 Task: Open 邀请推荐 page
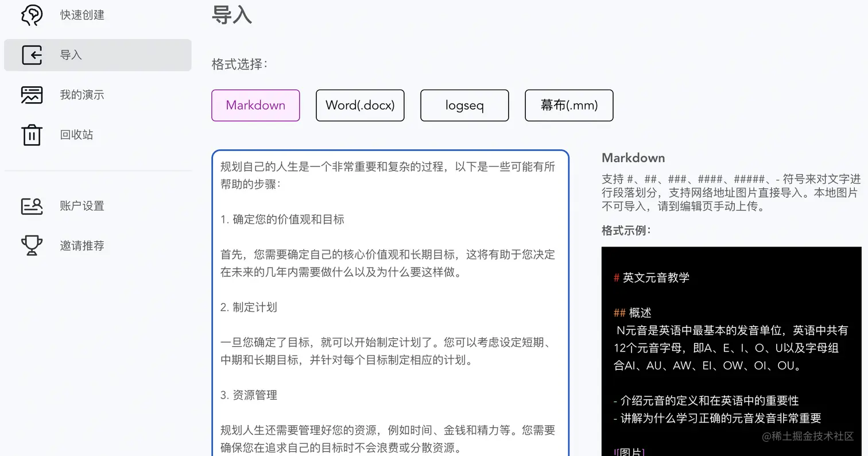point(82,246)
